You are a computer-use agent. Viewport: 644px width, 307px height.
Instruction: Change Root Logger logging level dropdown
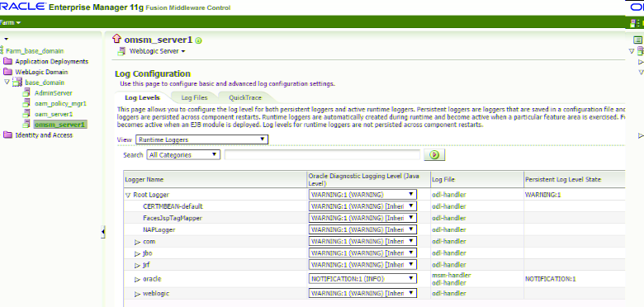pos(362,195)
